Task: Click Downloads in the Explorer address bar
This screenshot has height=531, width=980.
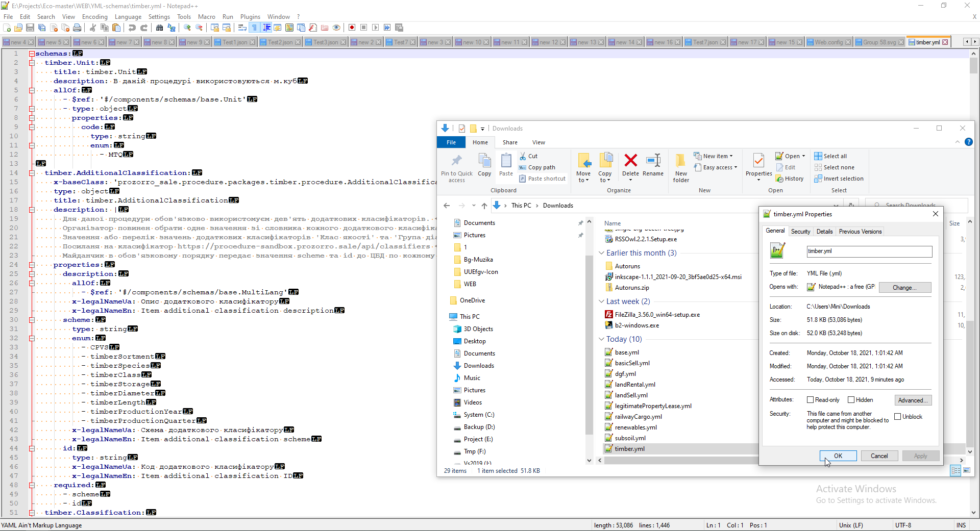Action: click(558, 206)
